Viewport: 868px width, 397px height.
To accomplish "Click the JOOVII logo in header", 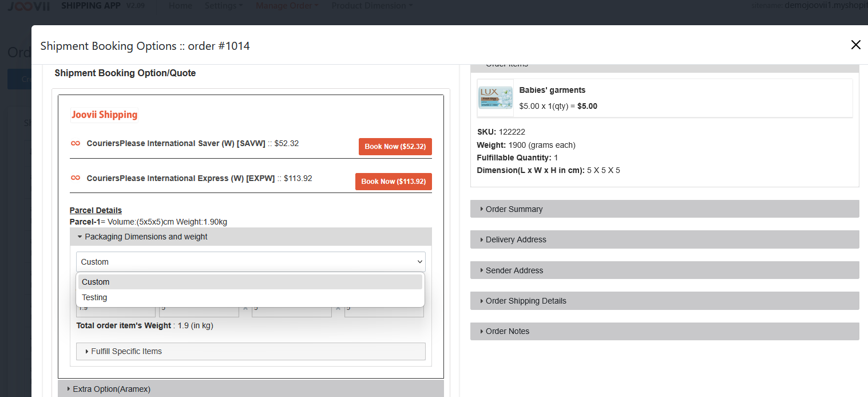I will [27, 6].
